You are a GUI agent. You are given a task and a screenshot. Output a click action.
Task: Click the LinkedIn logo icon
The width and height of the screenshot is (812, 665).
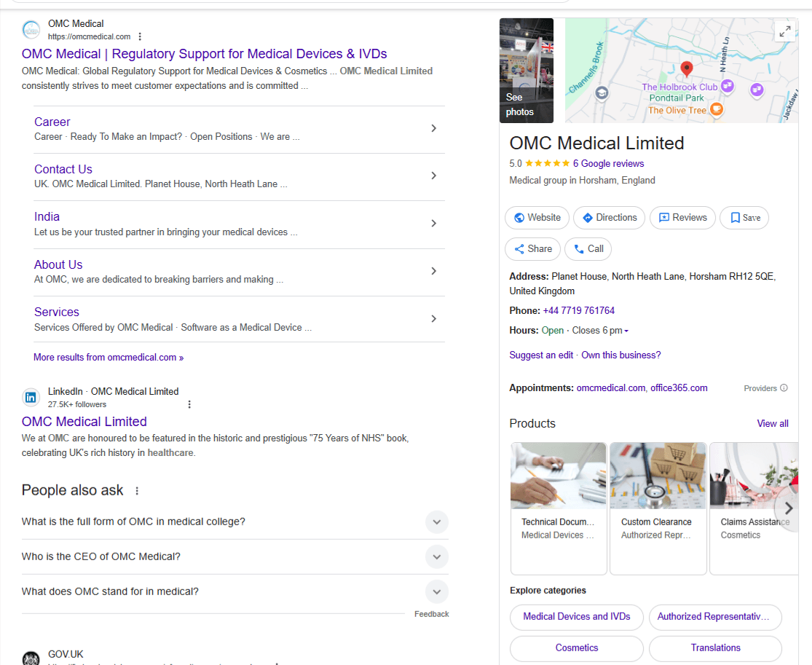point(31,397)
